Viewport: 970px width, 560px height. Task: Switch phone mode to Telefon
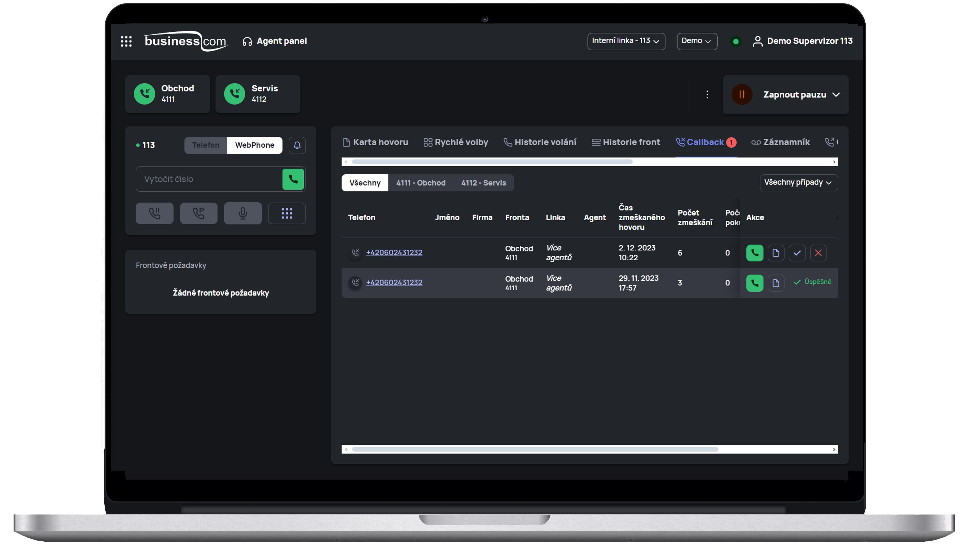pyautogui.click(x=206, y=145)
